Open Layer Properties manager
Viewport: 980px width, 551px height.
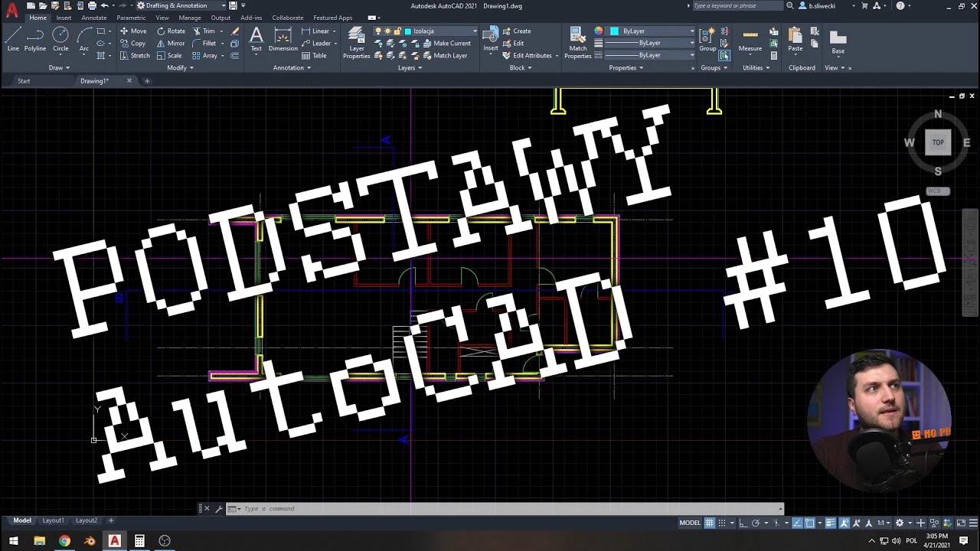[356, 42]
